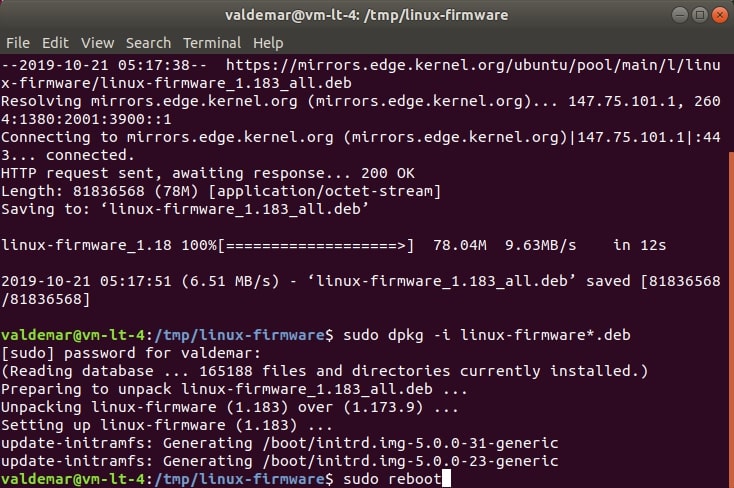This screenshot has height=488, width=734.
Task: Click the '200 OK' response text
Action: tap(388, 173)
